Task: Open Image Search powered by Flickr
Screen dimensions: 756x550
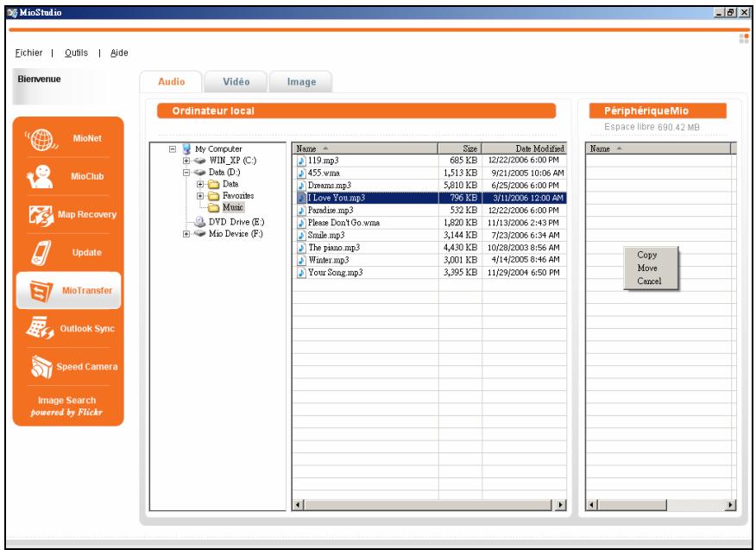Action: click(x=66, y=406)
